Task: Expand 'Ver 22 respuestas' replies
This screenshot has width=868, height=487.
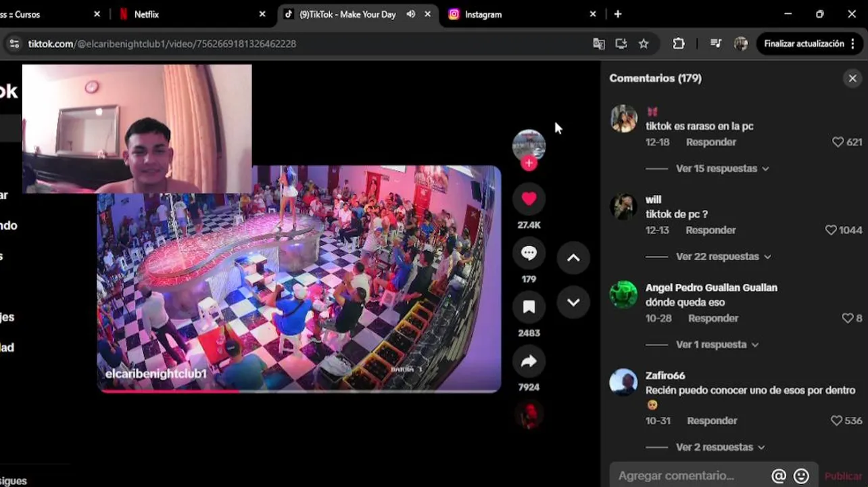Action: tap(723, 256)
